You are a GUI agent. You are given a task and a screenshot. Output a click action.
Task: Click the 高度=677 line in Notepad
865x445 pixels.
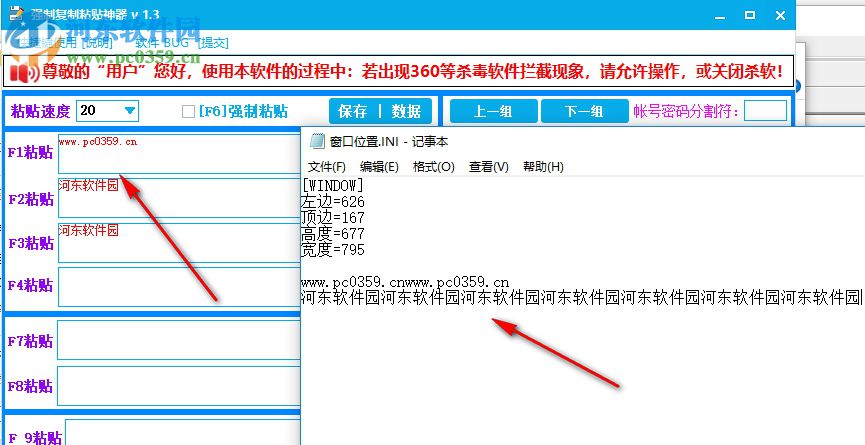coord(333,233)
